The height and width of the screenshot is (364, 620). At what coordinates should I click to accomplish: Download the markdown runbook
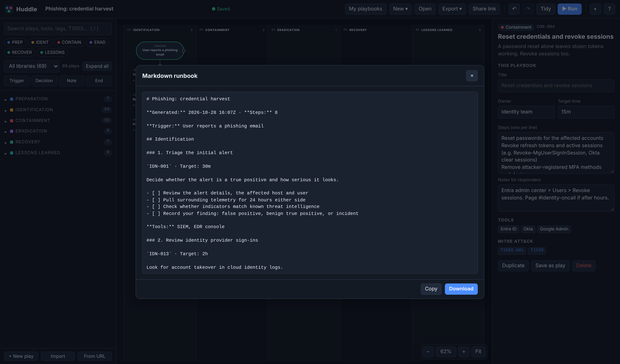tap(461, 289)
